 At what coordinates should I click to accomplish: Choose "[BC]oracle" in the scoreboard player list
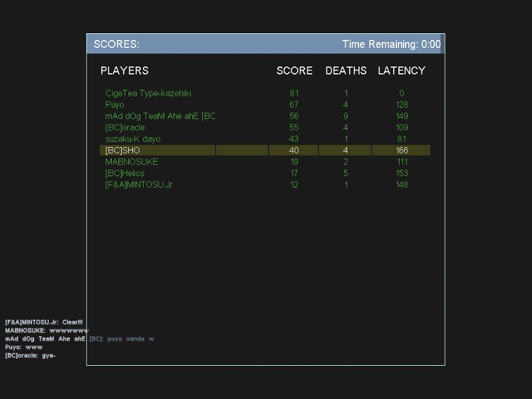point(125,128)
